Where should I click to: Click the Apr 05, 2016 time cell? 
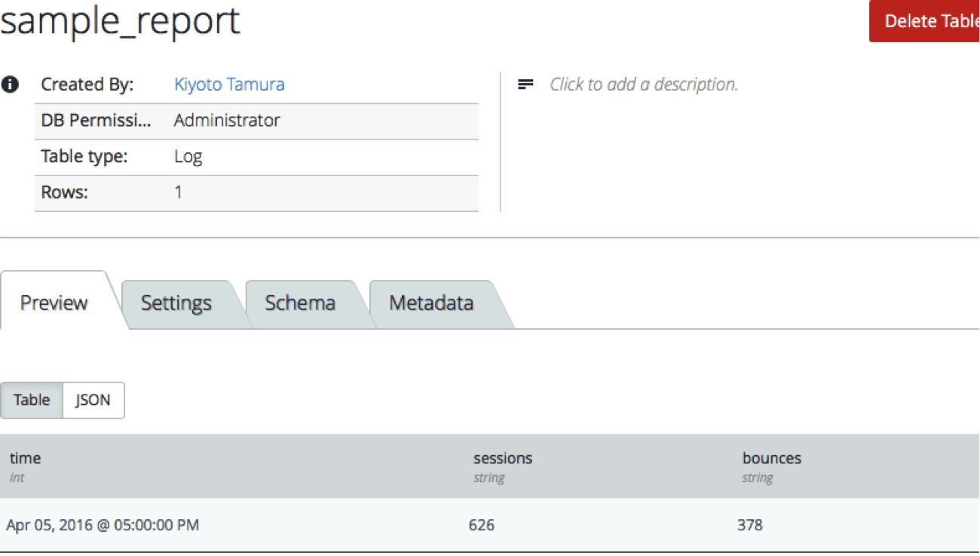pos(103,524)
